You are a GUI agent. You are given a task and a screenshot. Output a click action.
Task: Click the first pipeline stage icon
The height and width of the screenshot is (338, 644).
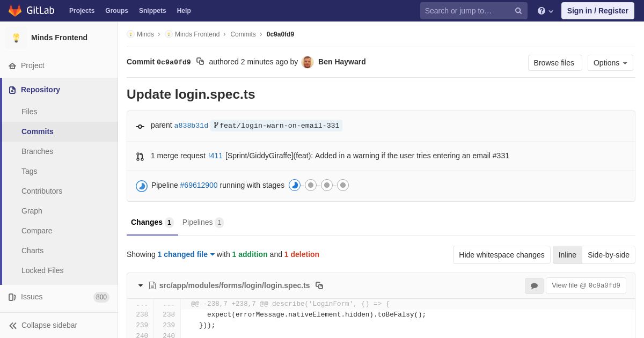295,185
